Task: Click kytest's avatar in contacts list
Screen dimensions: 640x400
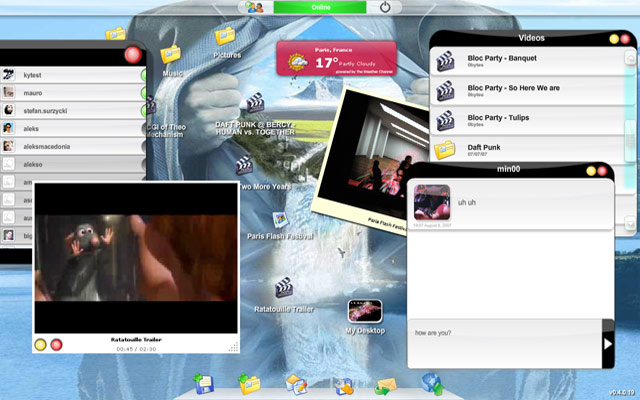Action: [9, 75]
